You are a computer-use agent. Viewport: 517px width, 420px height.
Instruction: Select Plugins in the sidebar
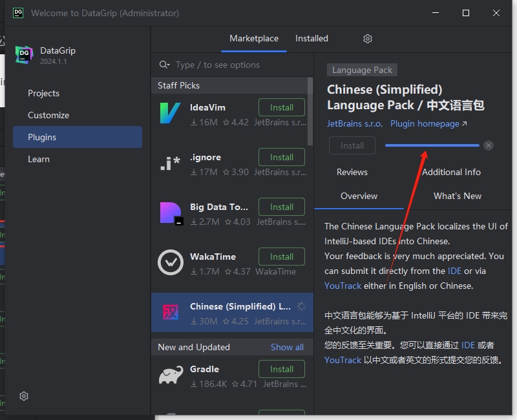(78, 137)
